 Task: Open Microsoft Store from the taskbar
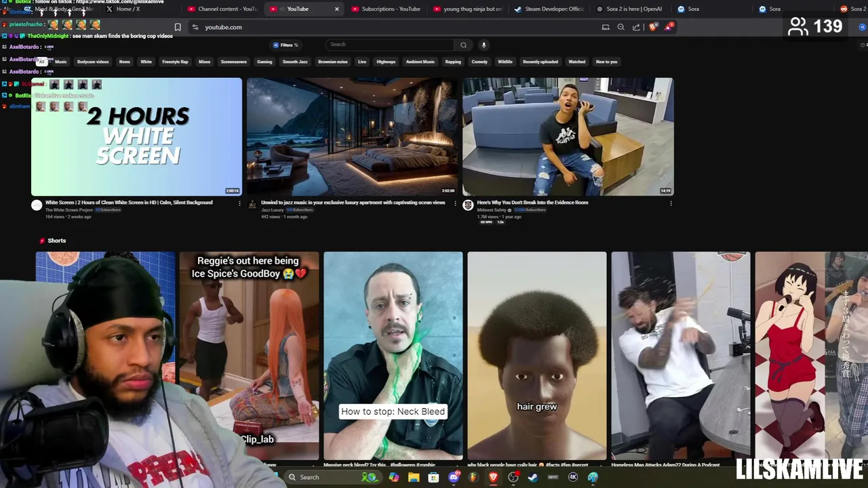[x=433, y=477]
